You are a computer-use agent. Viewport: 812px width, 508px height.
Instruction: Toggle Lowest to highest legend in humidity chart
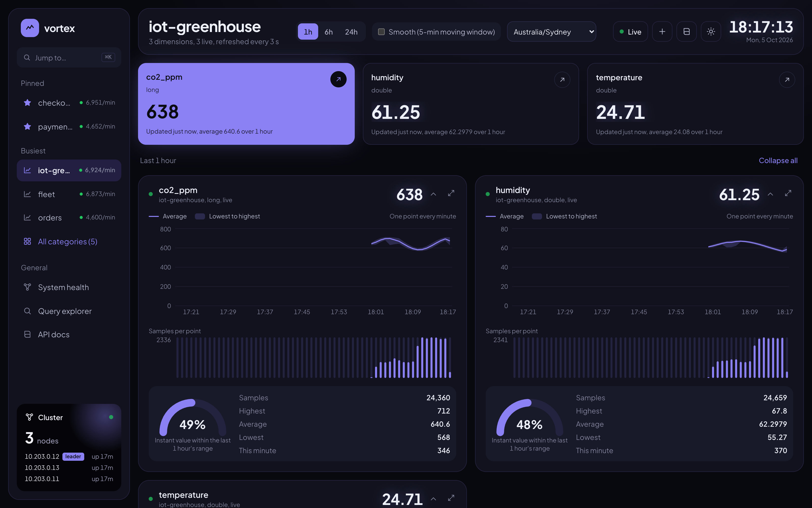click(x=564, y=216)
